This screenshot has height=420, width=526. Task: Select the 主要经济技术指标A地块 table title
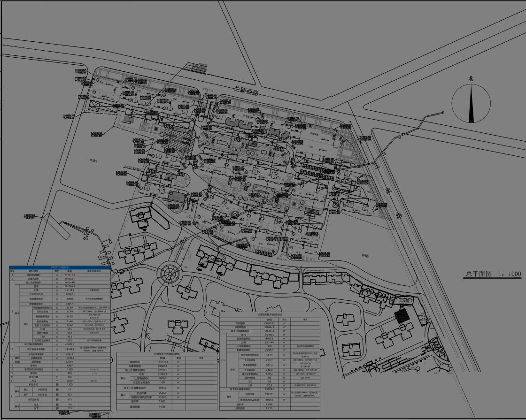pyautogui.click(x=166, y=353)
